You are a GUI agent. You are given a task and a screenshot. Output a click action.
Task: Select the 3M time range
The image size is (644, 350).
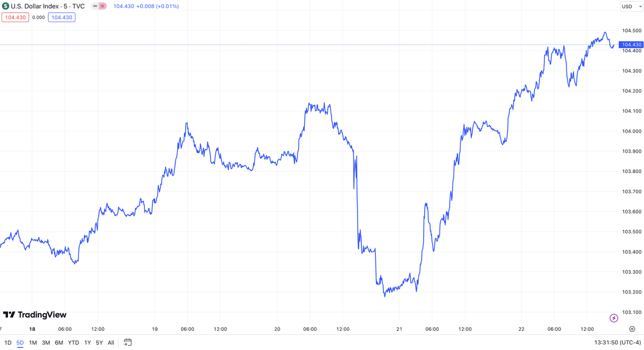coord(46,342)
